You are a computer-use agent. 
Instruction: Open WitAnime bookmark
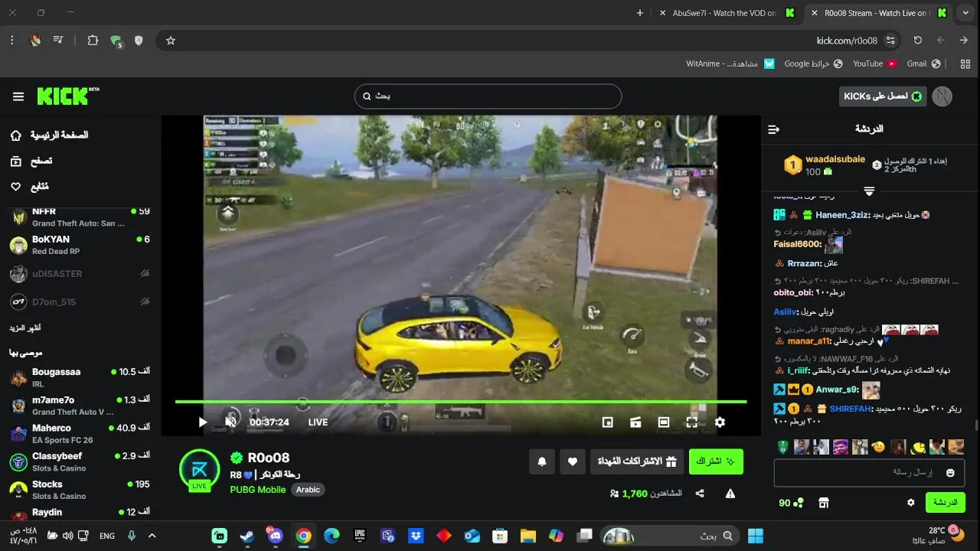[730, 64]
